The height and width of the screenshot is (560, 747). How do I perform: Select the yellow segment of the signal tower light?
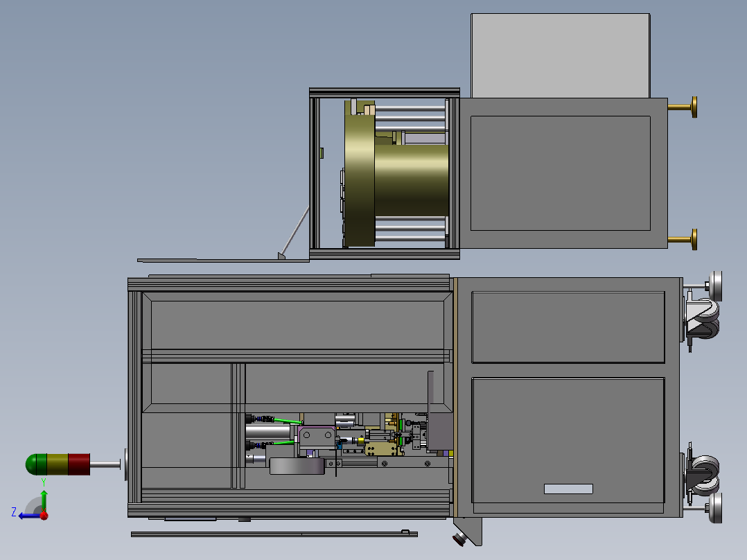(x=58, y=464)
